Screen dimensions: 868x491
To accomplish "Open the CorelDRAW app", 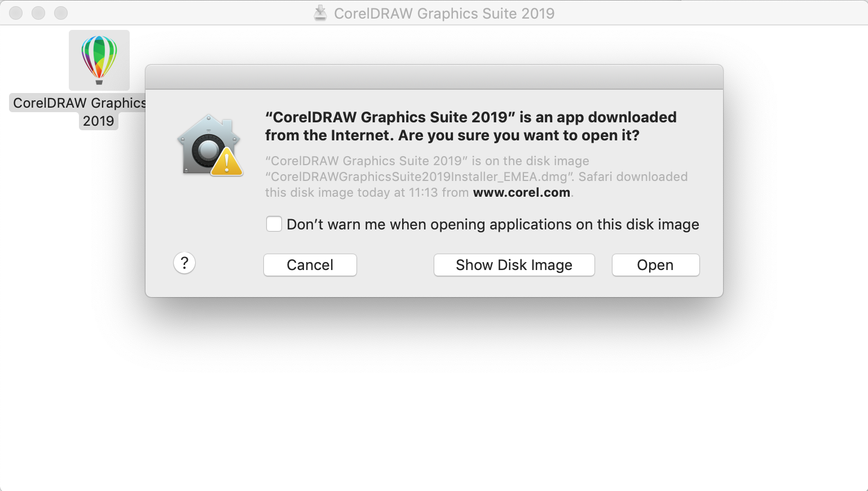I will point(656,265).
